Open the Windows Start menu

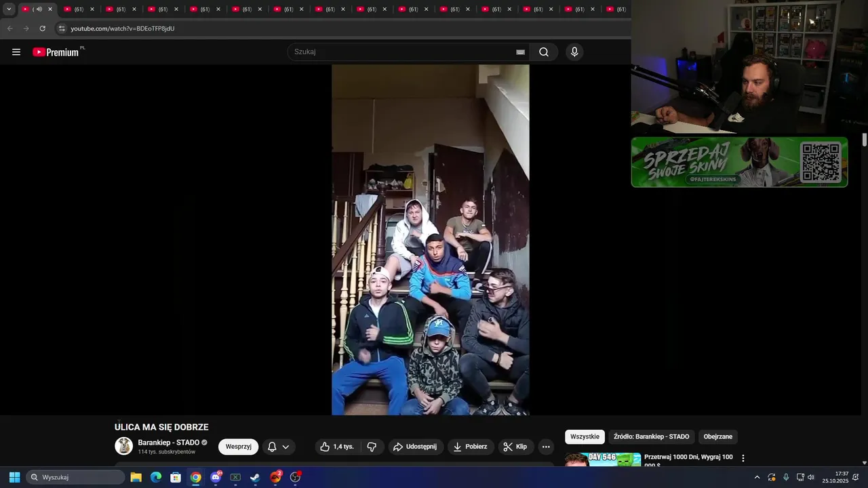point(14,477)
